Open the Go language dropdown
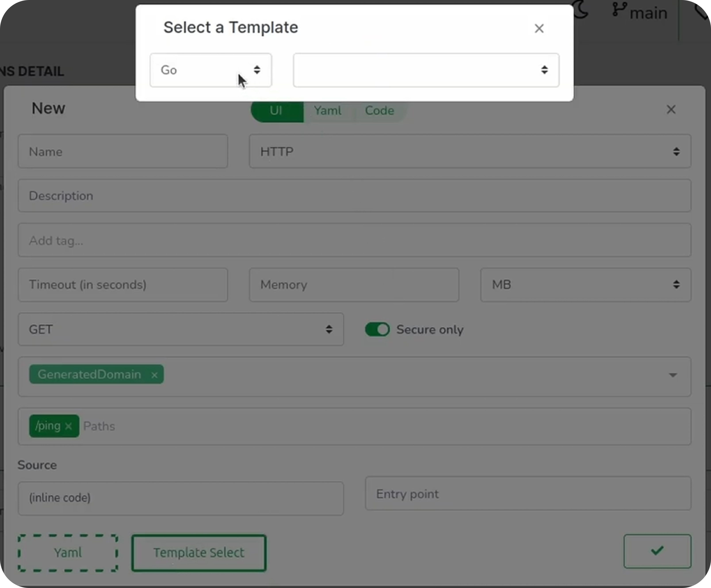This screenshot has width=711, height=588. point(210,70)
